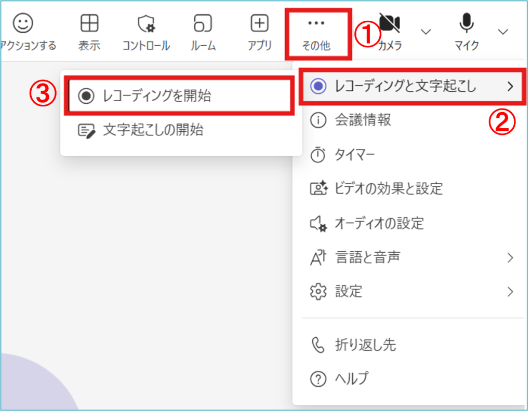532x411 pixels.
Task: Open the Control (コントロール) shield icon
Action: tap(146, 24)
